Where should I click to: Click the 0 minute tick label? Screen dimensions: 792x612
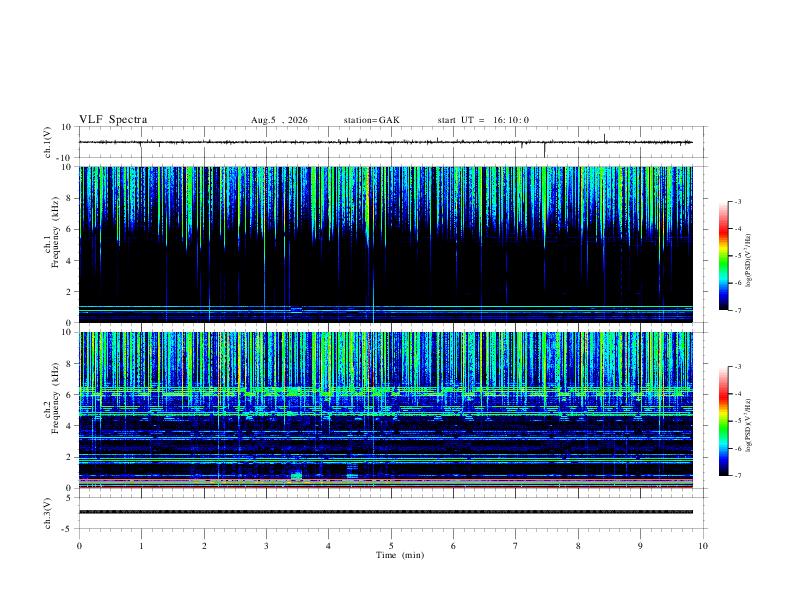click(79, 546)
